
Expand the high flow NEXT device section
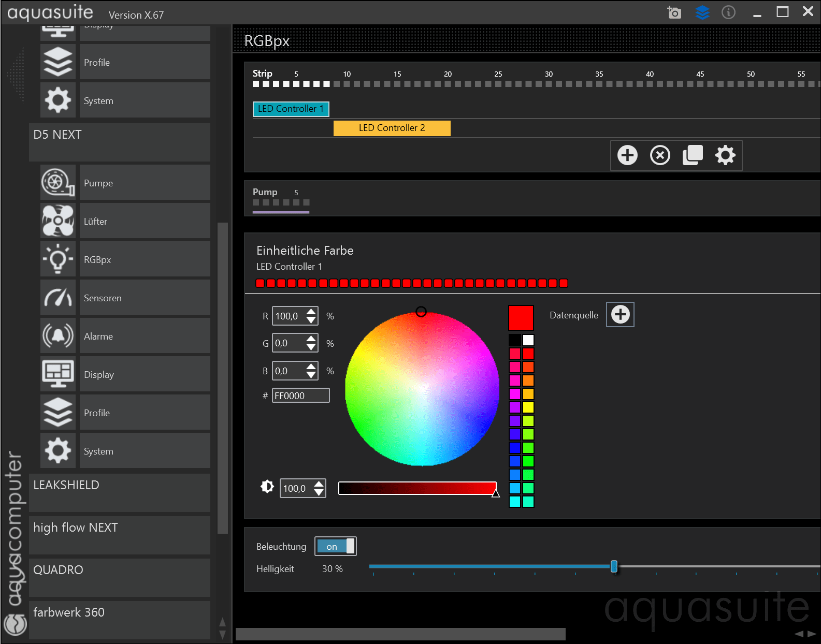tap(120, 535)
